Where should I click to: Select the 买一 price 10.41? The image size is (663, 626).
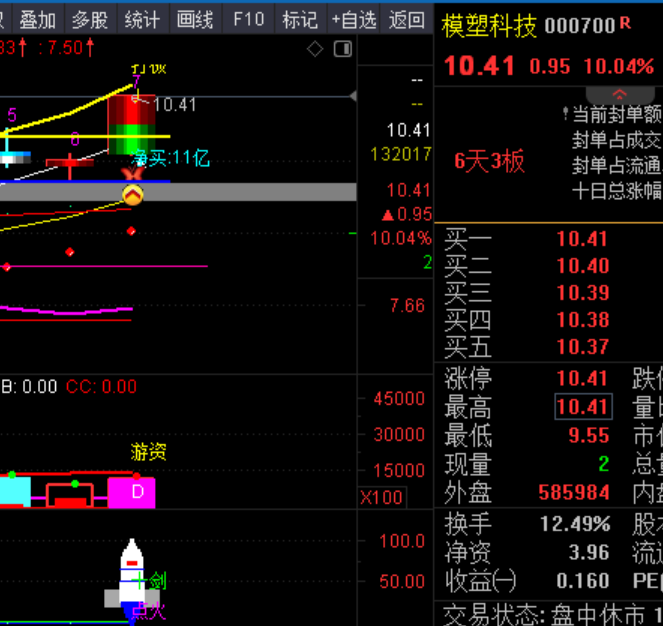(x=582, y=239)
